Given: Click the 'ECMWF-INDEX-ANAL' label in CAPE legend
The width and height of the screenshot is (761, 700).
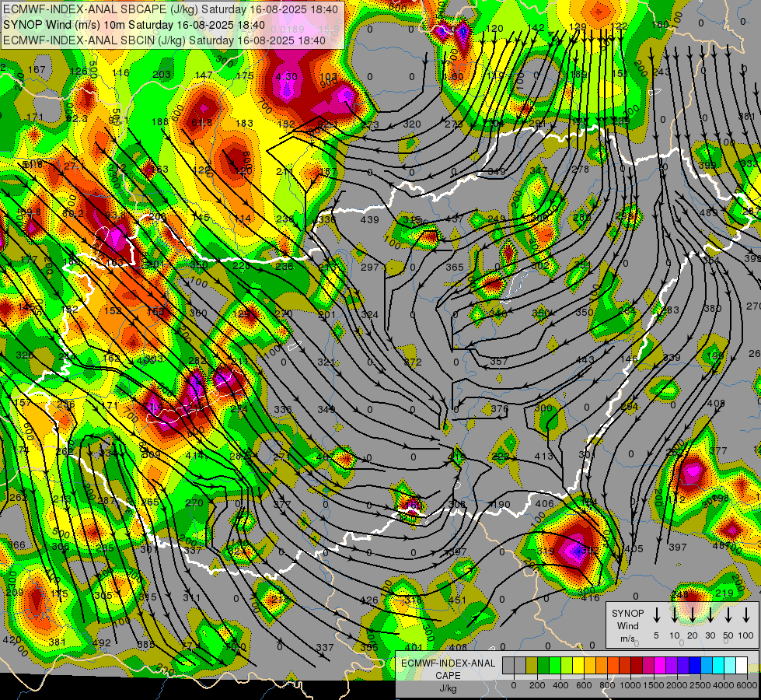Looking at the screenshot, I should tap(448, 663).
